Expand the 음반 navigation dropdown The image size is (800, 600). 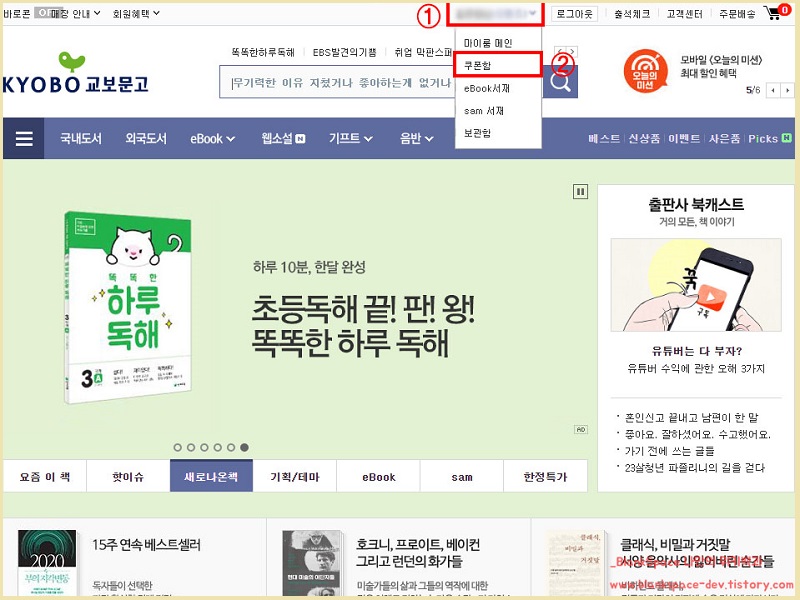[x=416, y=139]
